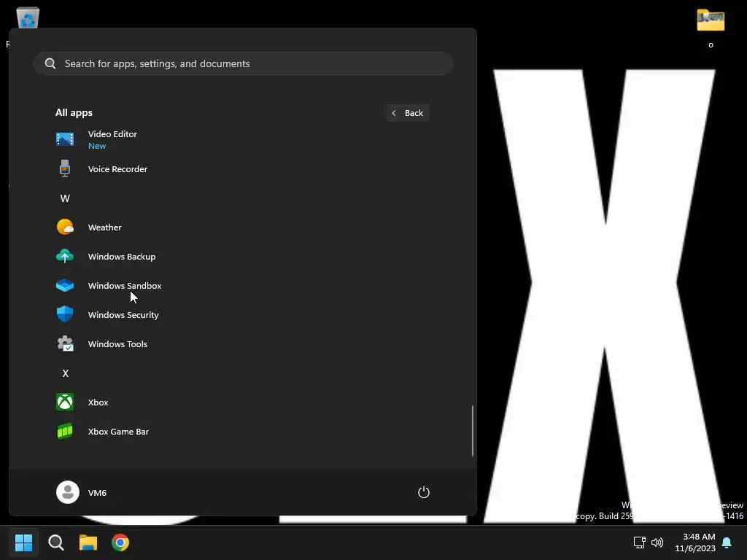Open notifications bell icon
Screen dimensions: 747x560
pyautogui.click(x=727, y=542)
